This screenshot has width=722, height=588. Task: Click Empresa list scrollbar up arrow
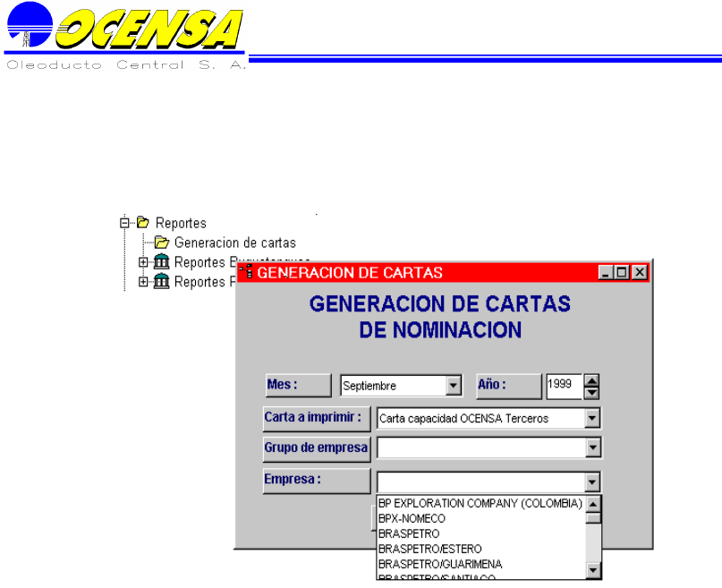(x=593, y=505)
